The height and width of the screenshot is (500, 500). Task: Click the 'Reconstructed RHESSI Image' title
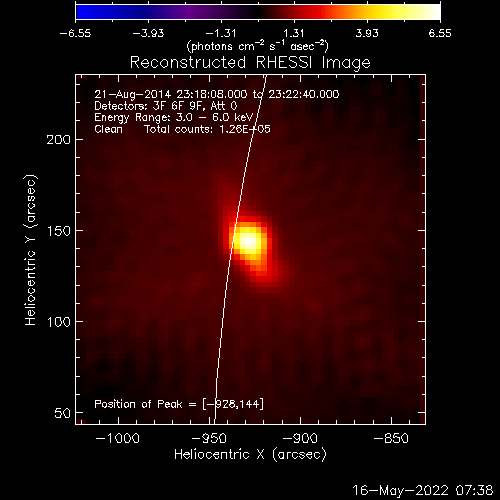tap(250, 63)
